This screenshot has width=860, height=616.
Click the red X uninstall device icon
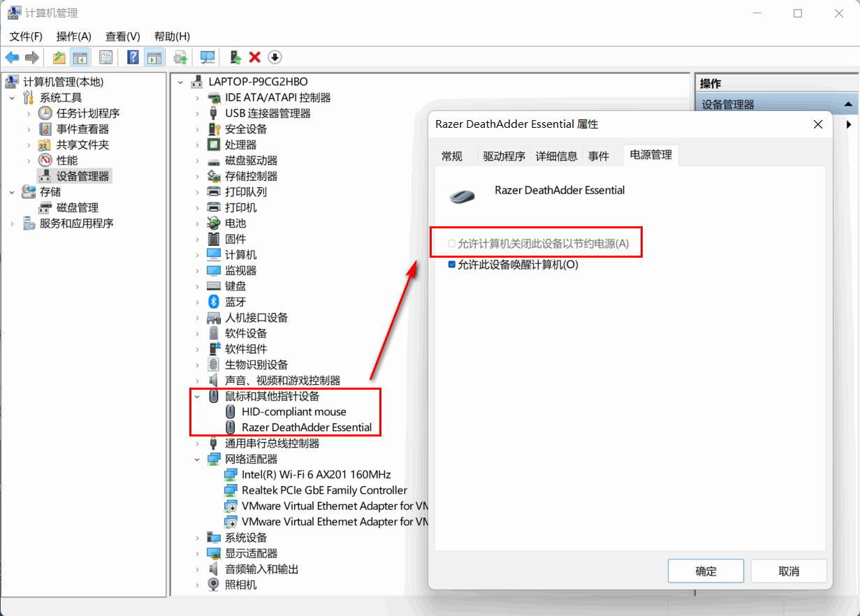[x=255, y=57]
